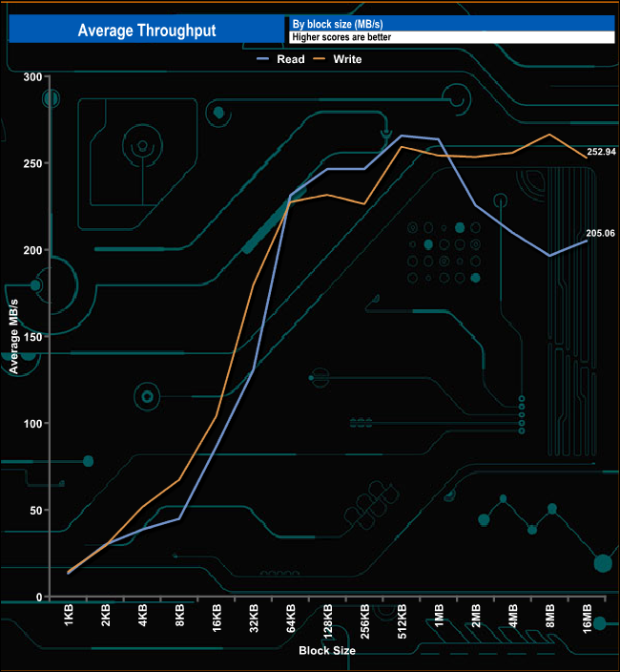Click the 'Block Size' axis title
Viewport: 620px width, 672px height.
pos(327,651)
